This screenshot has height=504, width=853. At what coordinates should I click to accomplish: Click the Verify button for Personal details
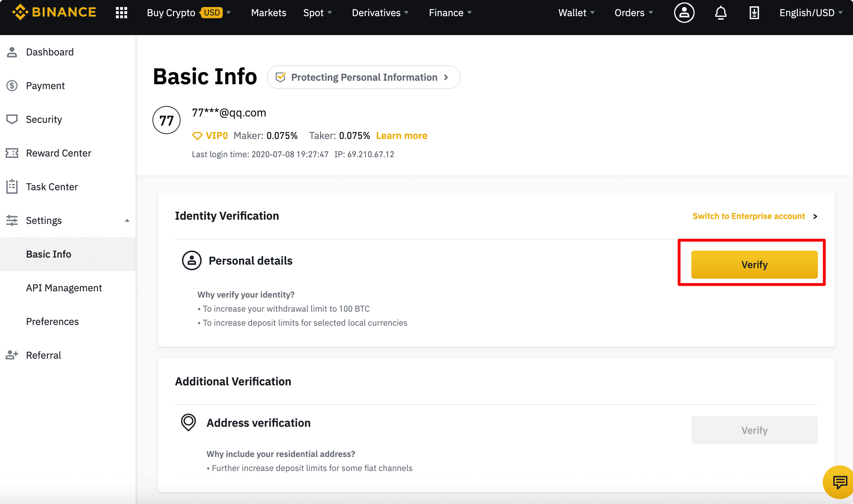[754, 265]
